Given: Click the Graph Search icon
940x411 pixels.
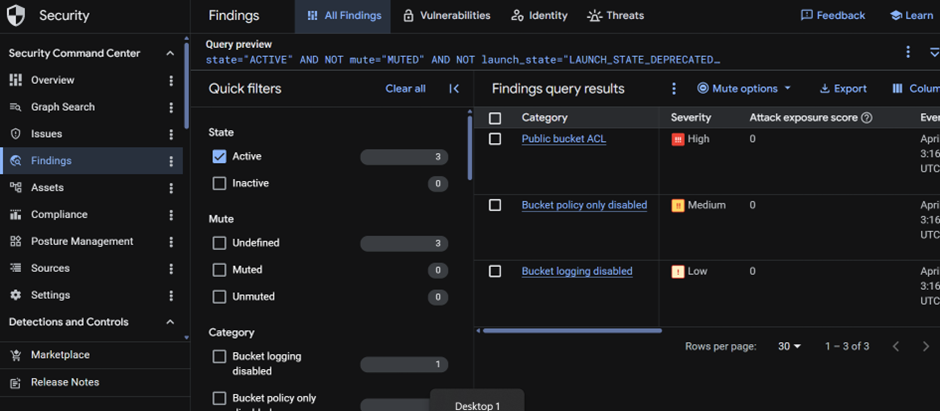Looking at the screenshot, I should coord(16,107).
